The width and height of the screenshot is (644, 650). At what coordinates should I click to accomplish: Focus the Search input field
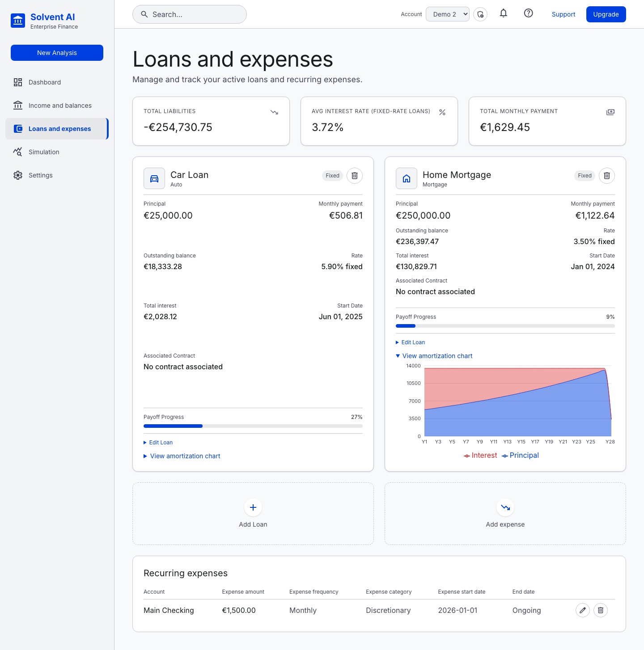pos(190,14)
